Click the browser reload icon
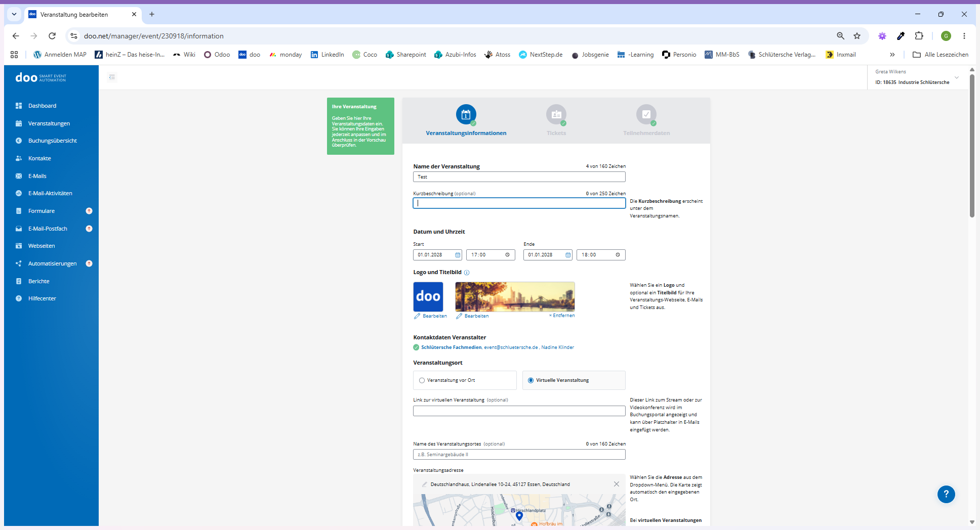The width and height of the screenshot is (980, 530). pyautogui.click(x=52, y=36)
